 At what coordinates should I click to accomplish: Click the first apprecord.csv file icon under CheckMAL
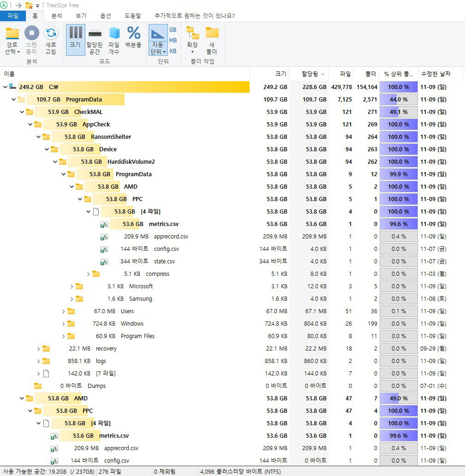coord(104,237)
